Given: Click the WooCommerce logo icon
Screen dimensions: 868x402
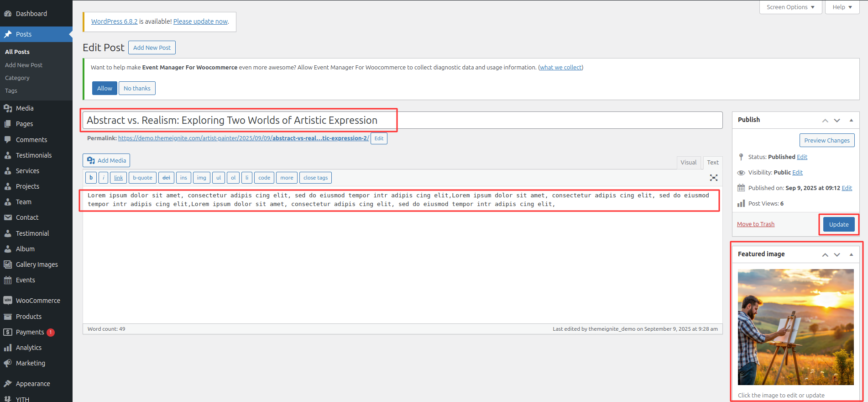Looking at the screenshot, I should 8,301.
